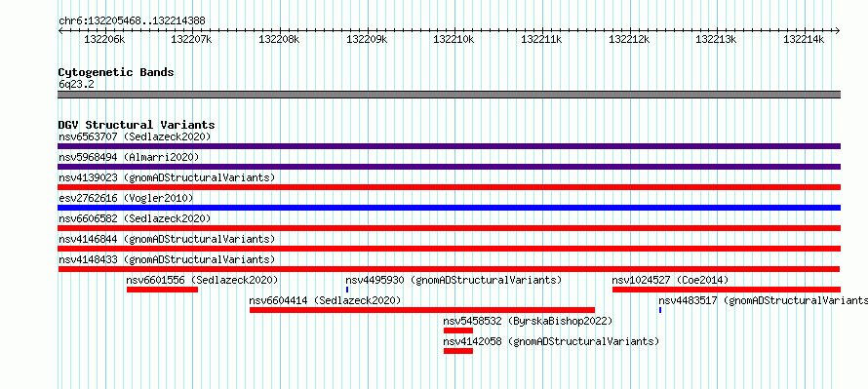Select the nsv6604414 long red bar
This screenshot has height=389, width=868.
tap(422, 310)
